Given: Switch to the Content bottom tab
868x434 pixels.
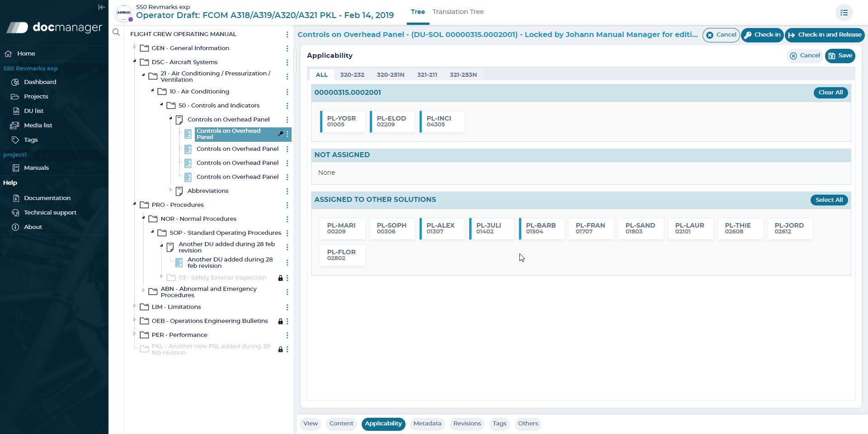Looking at the screenshot, I should pos(341,424).
